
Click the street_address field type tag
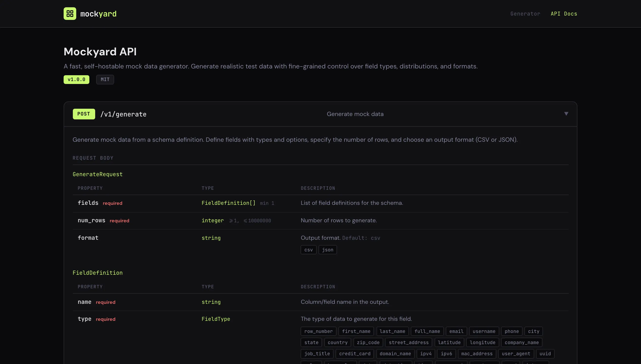point(409,342)
